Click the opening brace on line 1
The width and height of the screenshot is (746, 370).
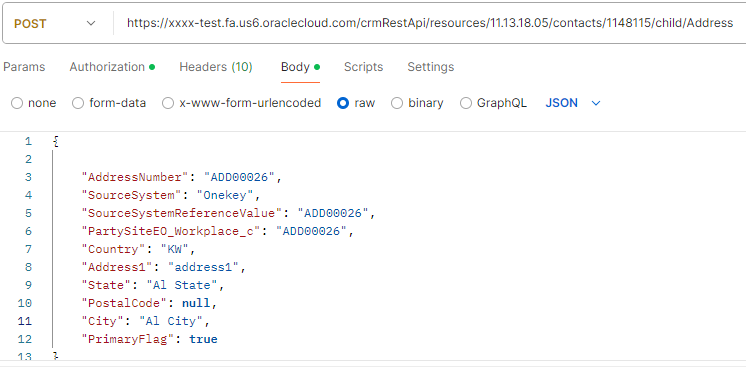point(56,141)
